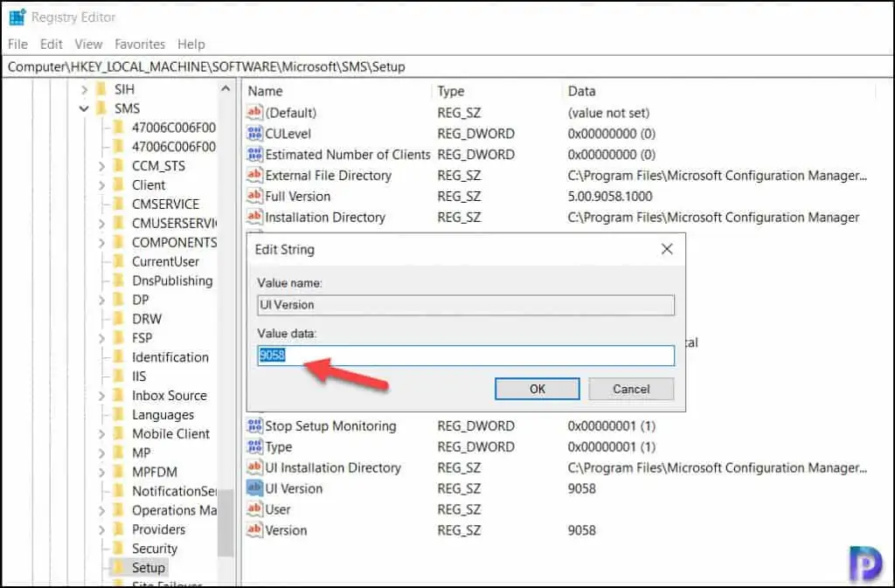Click the CMSERVICE folder icon
The height and width of the screenshot is (588, 895).
119,204
